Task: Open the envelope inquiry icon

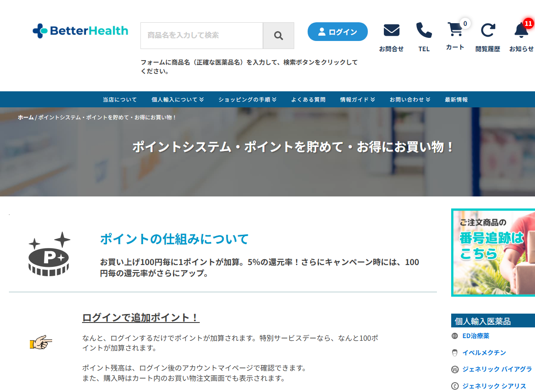Action: (x=391, y=30)
